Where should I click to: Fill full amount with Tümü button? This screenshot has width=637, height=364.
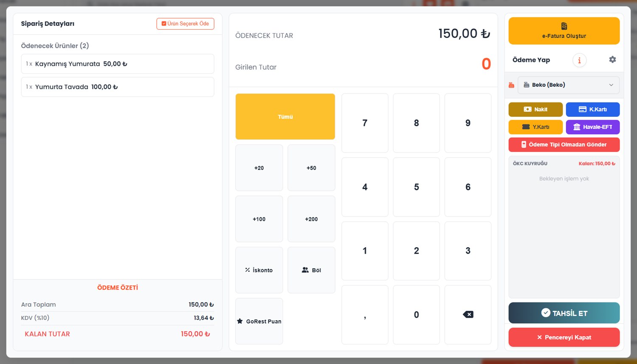point(285,117)
